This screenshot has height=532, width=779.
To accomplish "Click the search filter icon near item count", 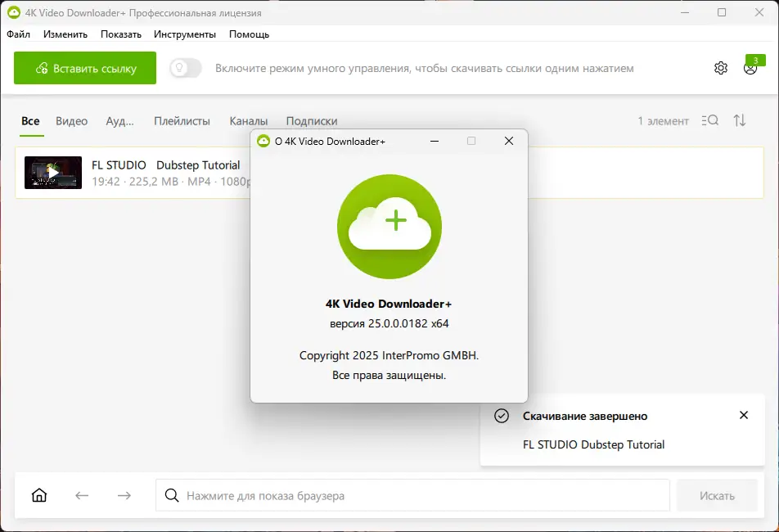I will (709, 120).
